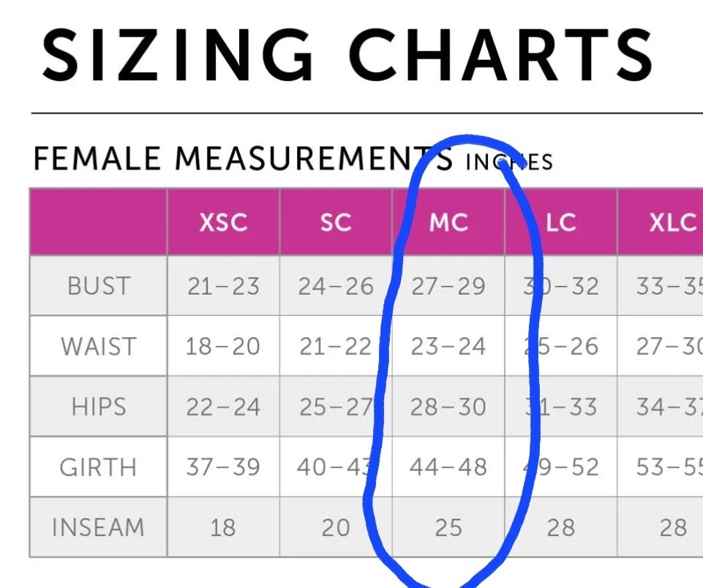This screenshot has height=588, width=703.
Task: Click the XSC girth value 37–39
Action: tap(223, 467)
